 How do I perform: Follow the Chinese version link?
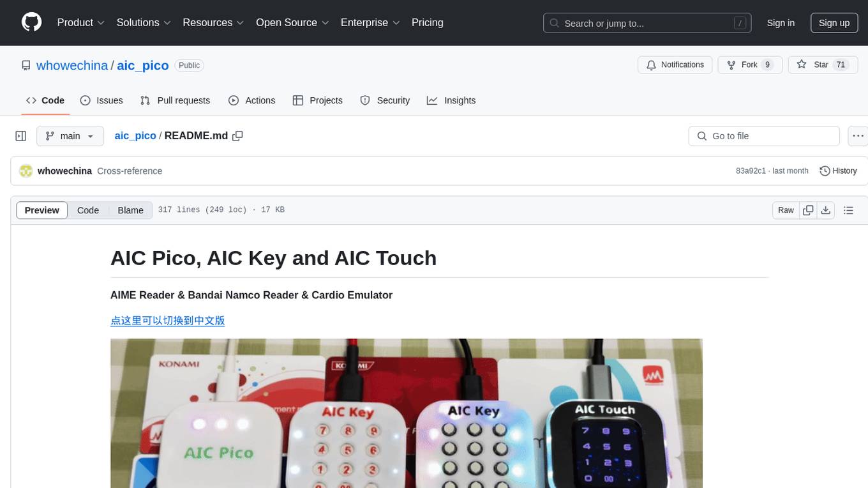point(168,321)
